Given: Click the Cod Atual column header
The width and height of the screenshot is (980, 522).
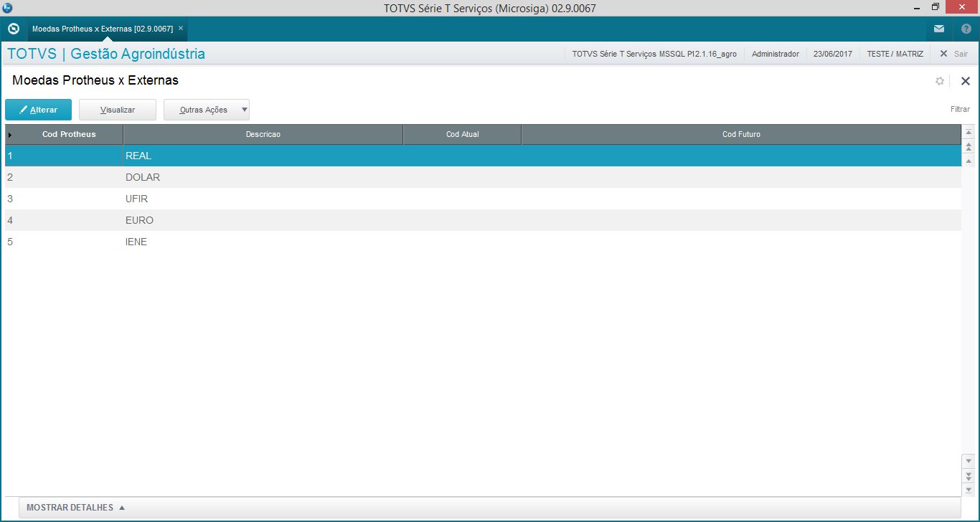Looking at the screenshot, I should pos(462,134).
